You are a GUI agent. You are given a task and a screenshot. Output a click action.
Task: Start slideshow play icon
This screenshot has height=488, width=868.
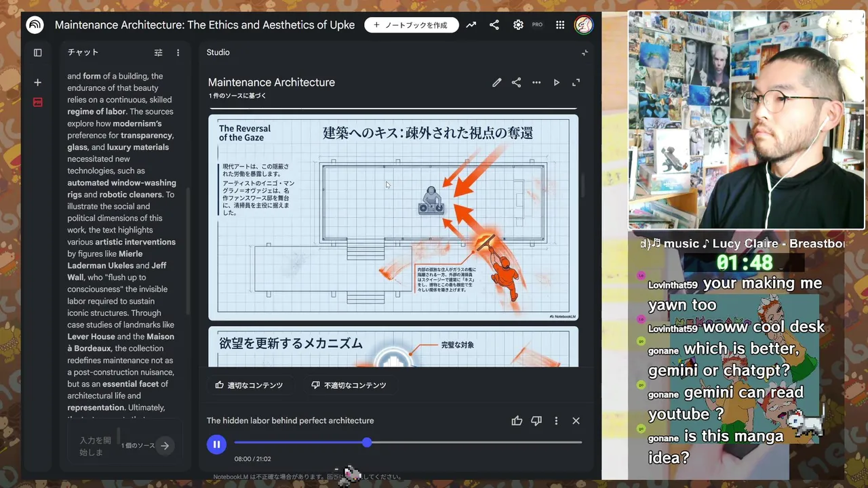pos(556,83)
